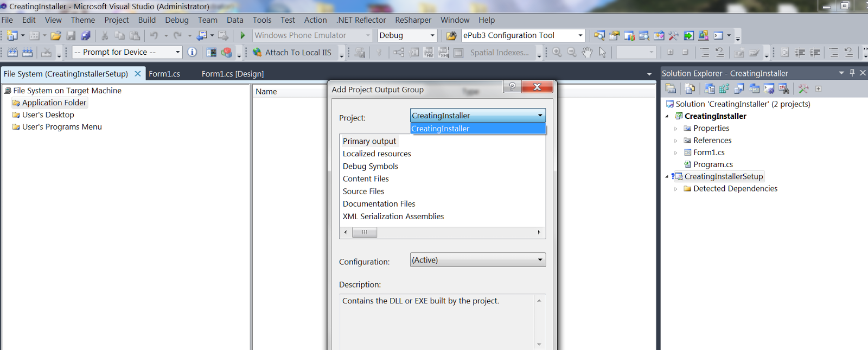Select User's Desktop in file system tree
The height and width of the screenshot is (350, 868).
click(48, 115)
